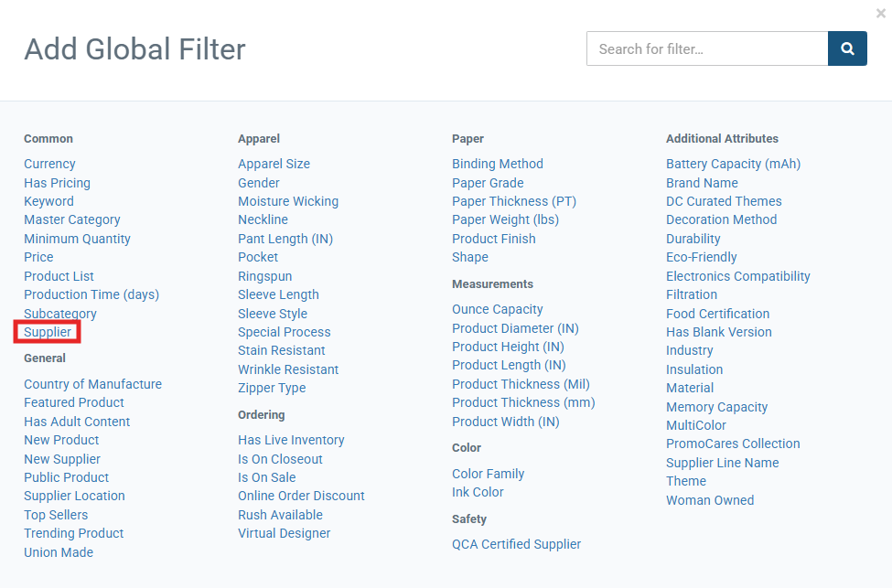Close the Add Global Filter dialog
The image size is (892, 588).
tap(881, 13)
